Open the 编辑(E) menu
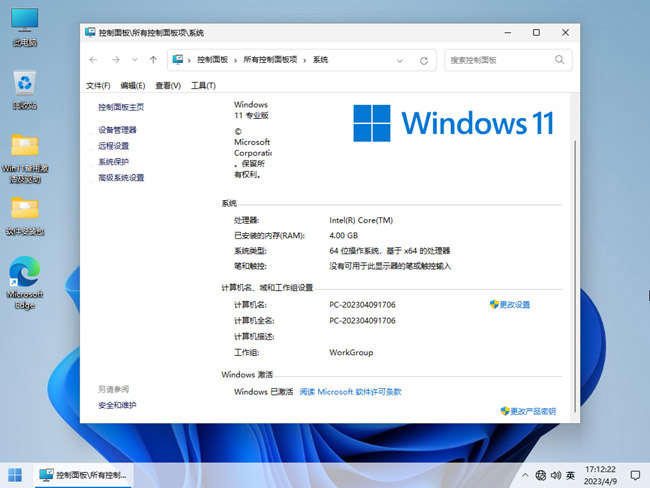 [x=133, y=85]
